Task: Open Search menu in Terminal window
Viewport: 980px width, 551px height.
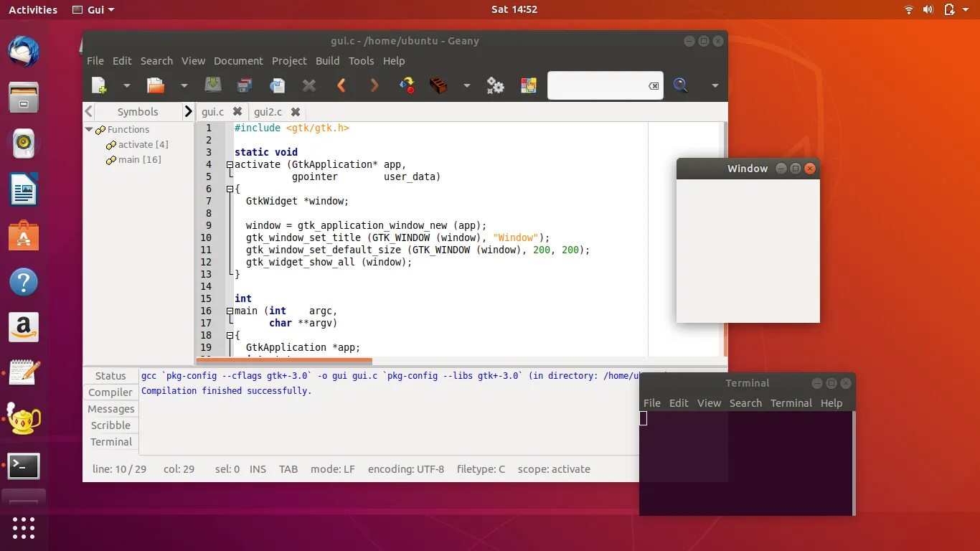Action: pyautogui.click(x=745, y=403)
